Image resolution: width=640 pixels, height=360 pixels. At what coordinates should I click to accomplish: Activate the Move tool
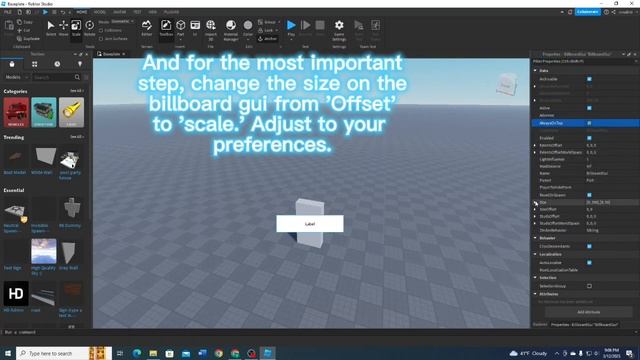64,28
